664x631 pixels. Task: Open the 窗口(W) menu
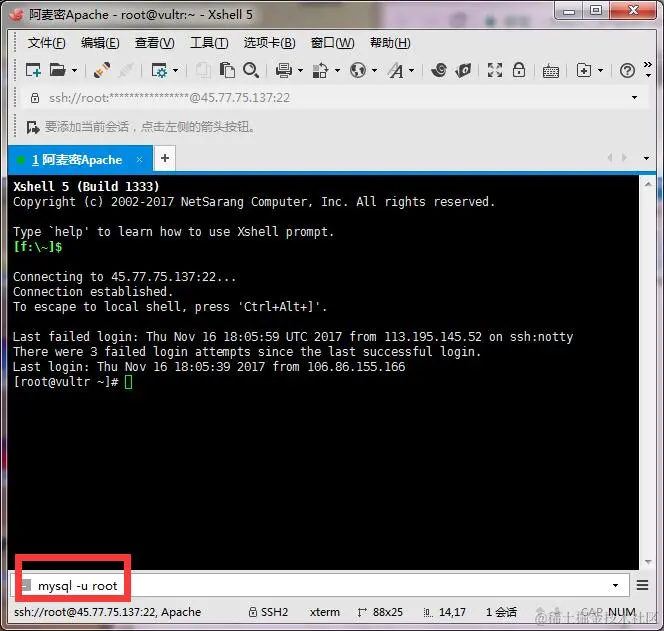332,43
